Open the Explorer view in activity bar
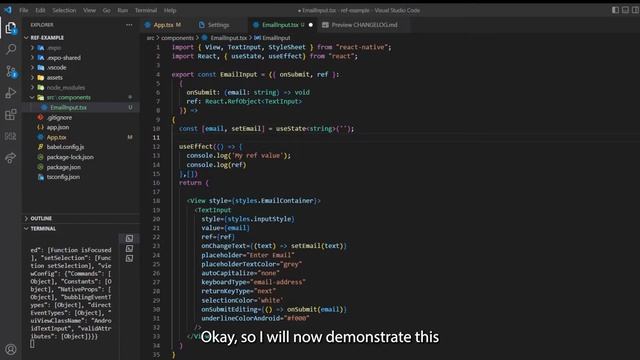Viewport: 640px width, 360px height. coord(11,28)
